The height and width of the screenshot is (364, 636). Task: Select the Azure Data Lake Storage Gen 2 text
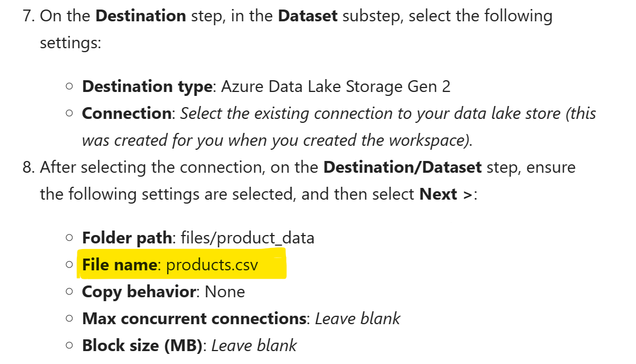[x=336, y=86]
